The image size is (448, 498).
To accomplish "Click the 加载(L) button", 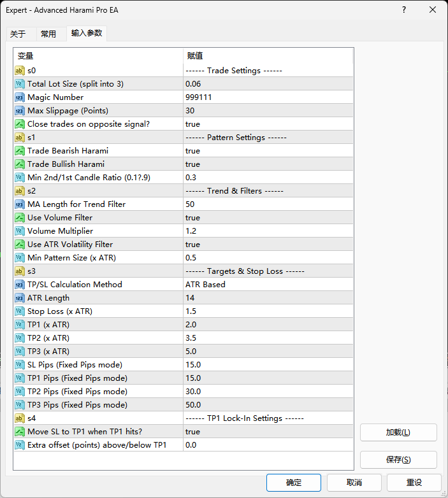I will (x=398, y=432).
